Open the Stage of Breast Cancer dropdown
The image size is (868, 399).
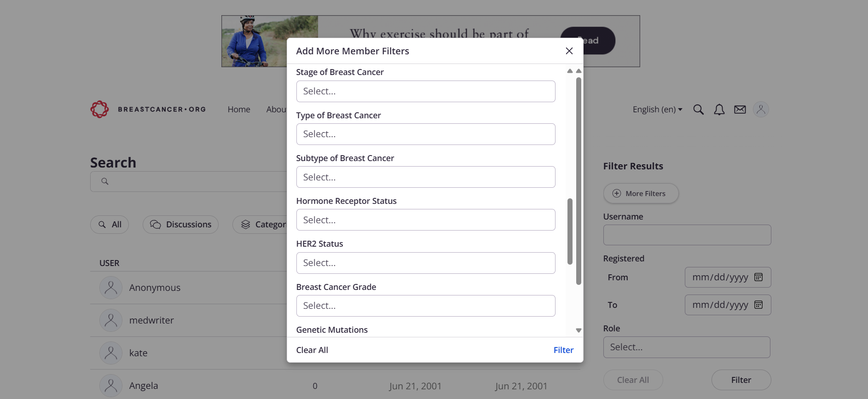pyautogui.click(x=425, y=91)
